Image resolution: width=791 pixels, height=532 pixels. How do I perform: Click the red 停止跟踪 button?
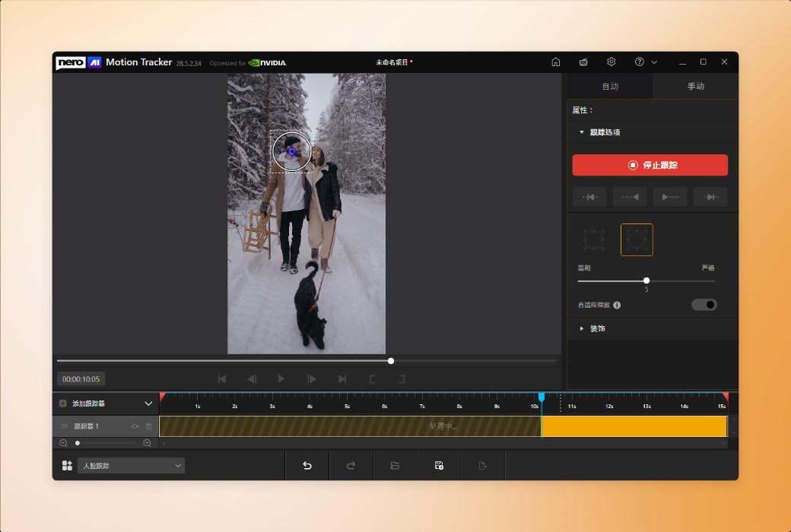tap(651, 165)
